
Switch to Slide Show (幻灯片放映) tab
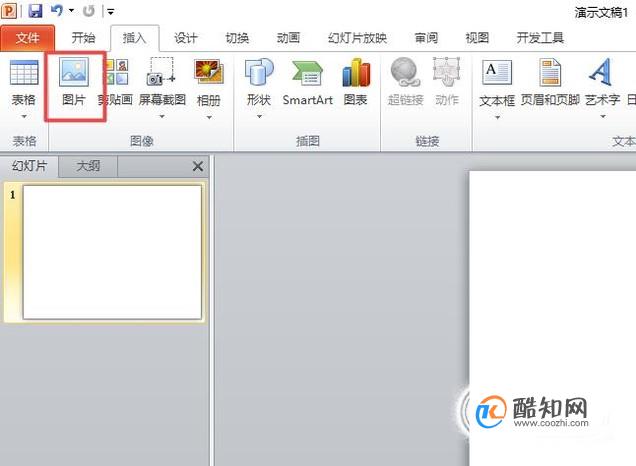(357, 38)
